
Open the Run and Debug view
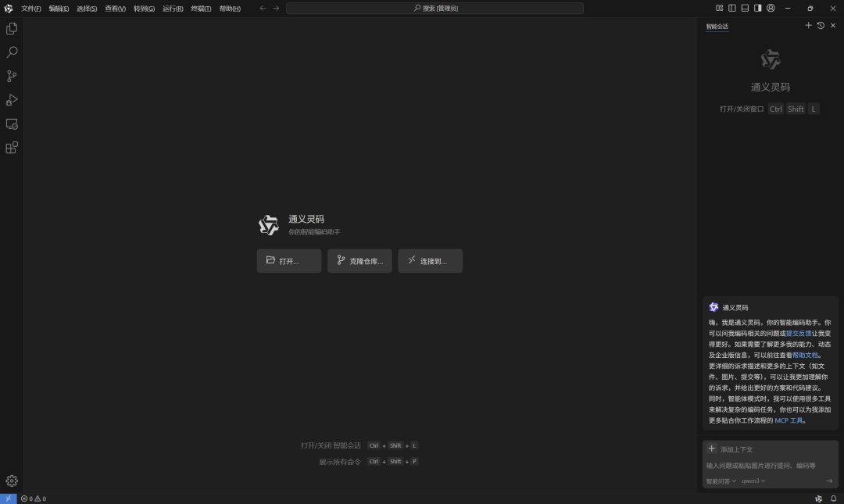(x=11, y=100)
